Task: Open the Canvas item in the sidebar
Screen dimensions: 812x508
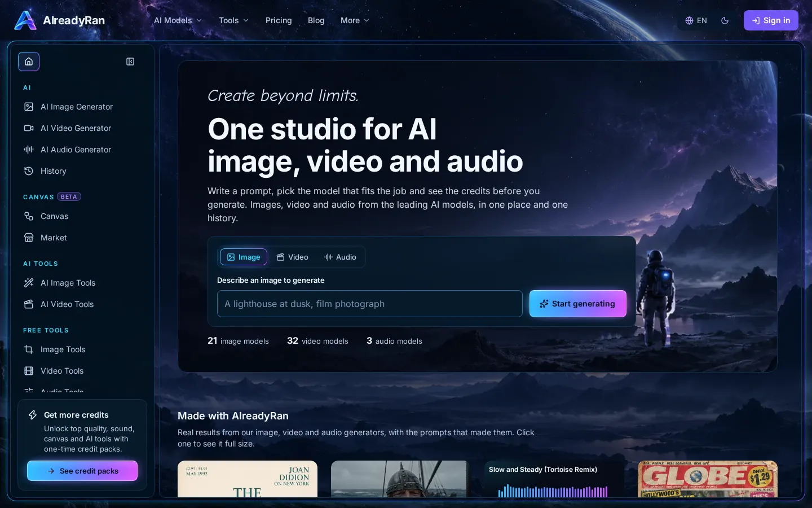Action: (82, 216)
